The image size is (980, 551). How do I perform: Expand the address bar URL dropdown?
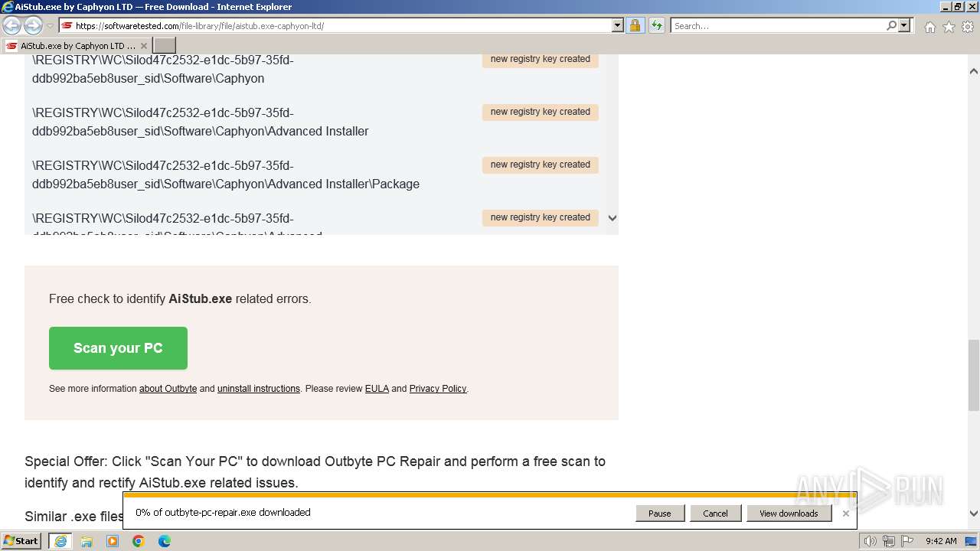click(618, 26)
